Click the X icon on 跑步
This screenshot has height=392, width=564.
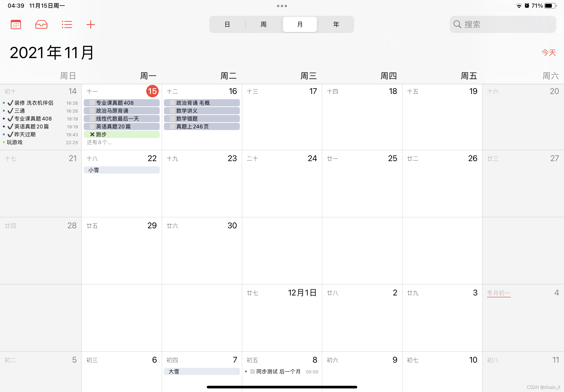point(92,134)
